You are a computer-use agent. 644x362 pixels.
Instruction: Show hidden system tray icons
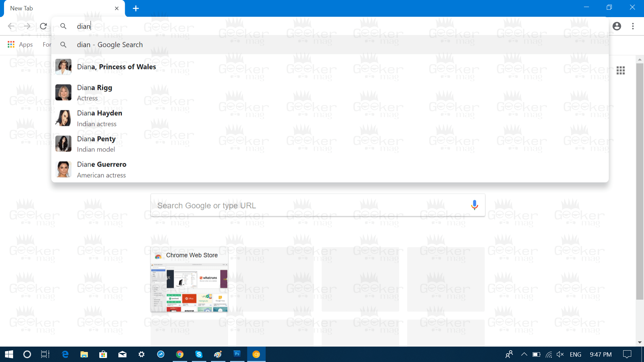coord(524,354)
